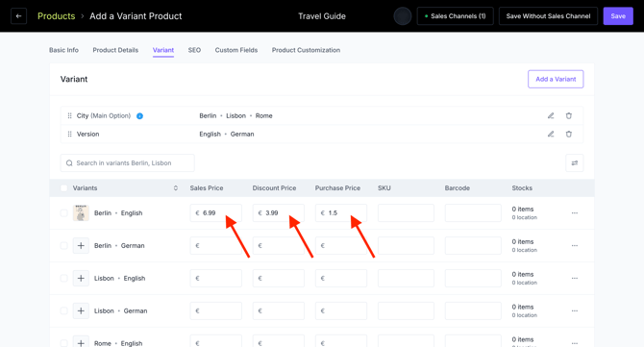
Task: Click the Berlin German sales price field
Action: coord(215,245)
